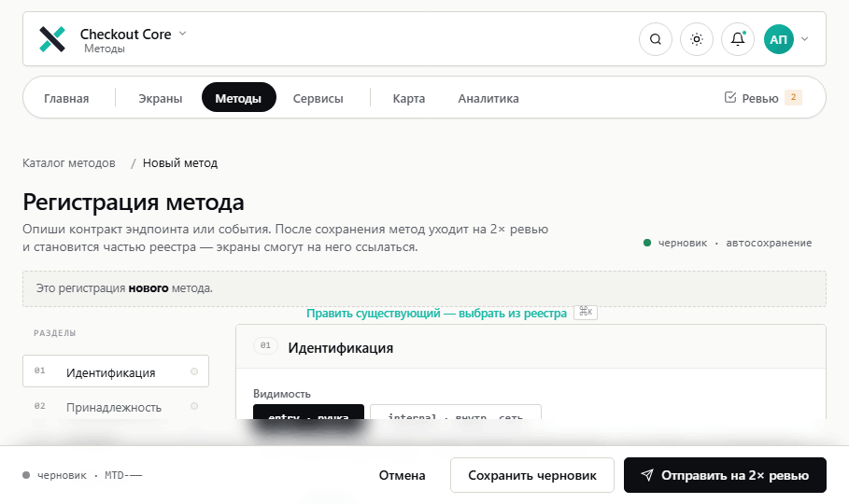
Task: Select section 01 Идентификация in sidebar
Action: tap(115, 371)
